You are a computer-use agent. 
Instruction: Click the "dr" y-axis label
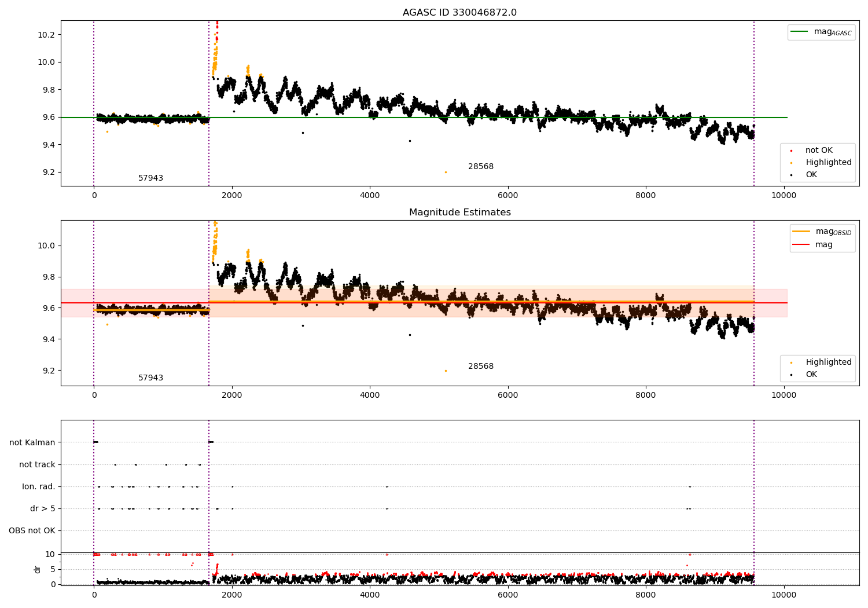(x=38, y=569)
